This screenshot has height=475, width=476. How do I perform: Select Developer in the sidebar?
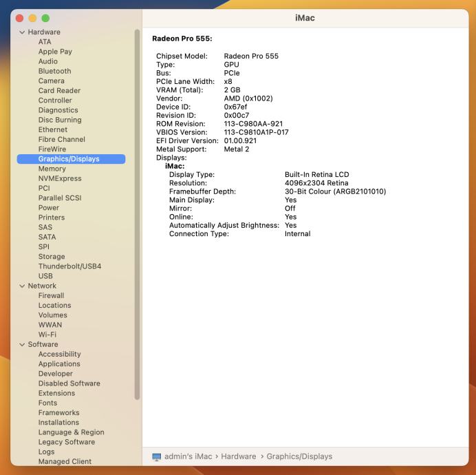pyautogui.click(x=56, y=374)
